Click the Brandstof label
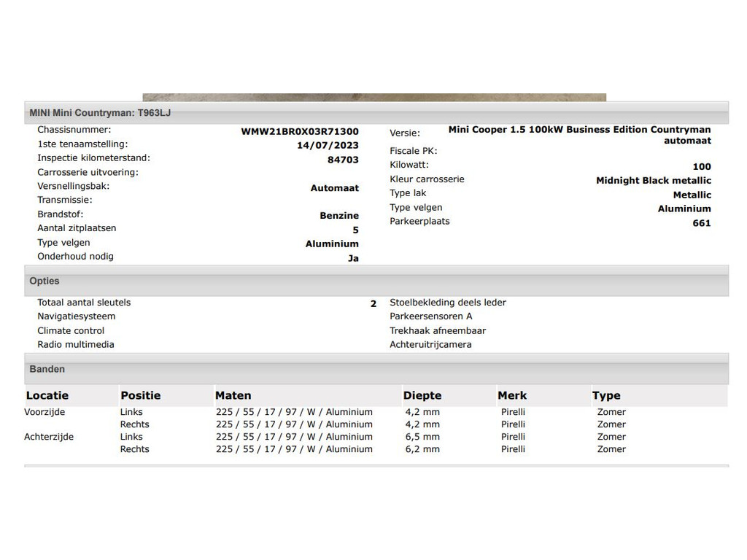The image size is (747, 560). point(61,214)
